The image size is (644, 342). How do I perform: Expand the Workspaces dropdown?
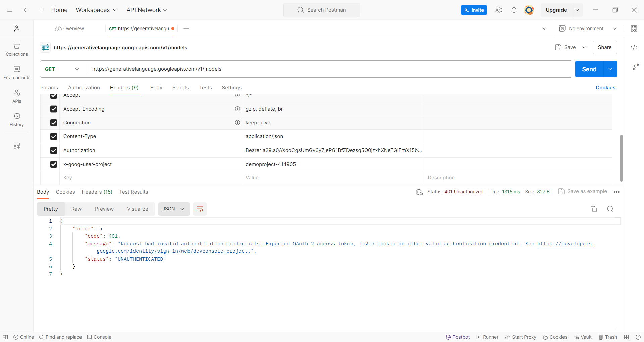pos(96,10)
